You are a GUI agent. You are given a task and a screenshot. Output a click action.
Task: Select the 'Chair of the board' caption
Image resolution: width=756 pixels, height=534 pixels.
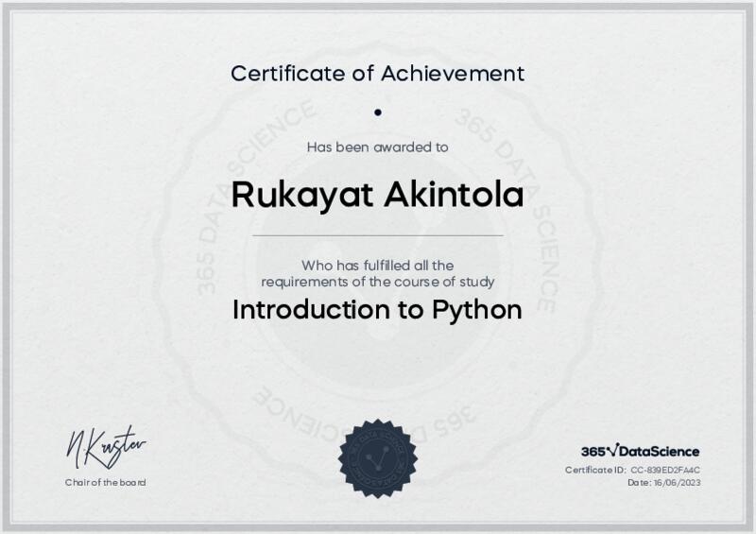click(105, 482)
